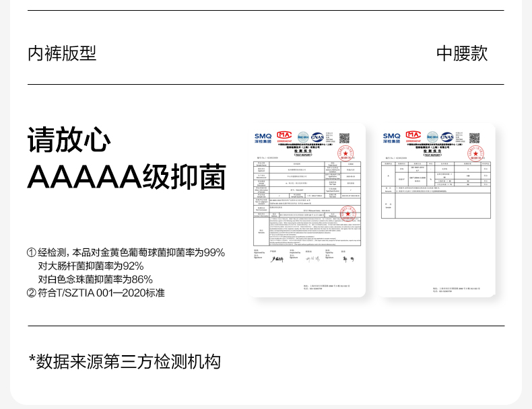The height and width of the screenshot is (409, 532).
Task: Click the SMQ logo on the first report
Action: pyautogui.click(x=263, y=137)
